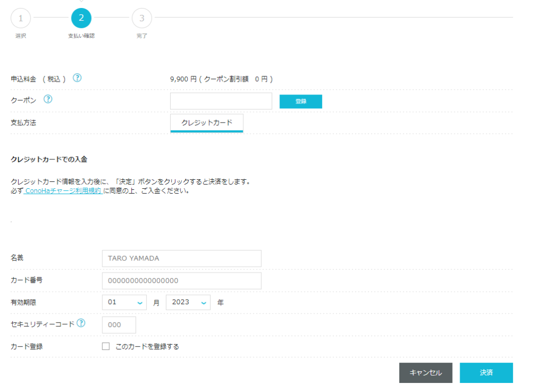Click step 3 完了 circle
The image size is (546, 392).
pos(141,18)
